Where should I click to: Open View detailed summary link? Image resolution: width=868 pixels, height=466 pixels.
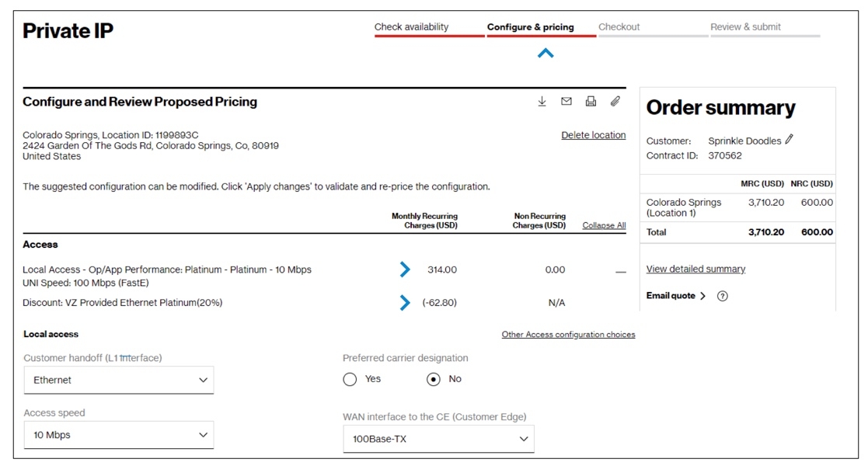click(695, 270)
